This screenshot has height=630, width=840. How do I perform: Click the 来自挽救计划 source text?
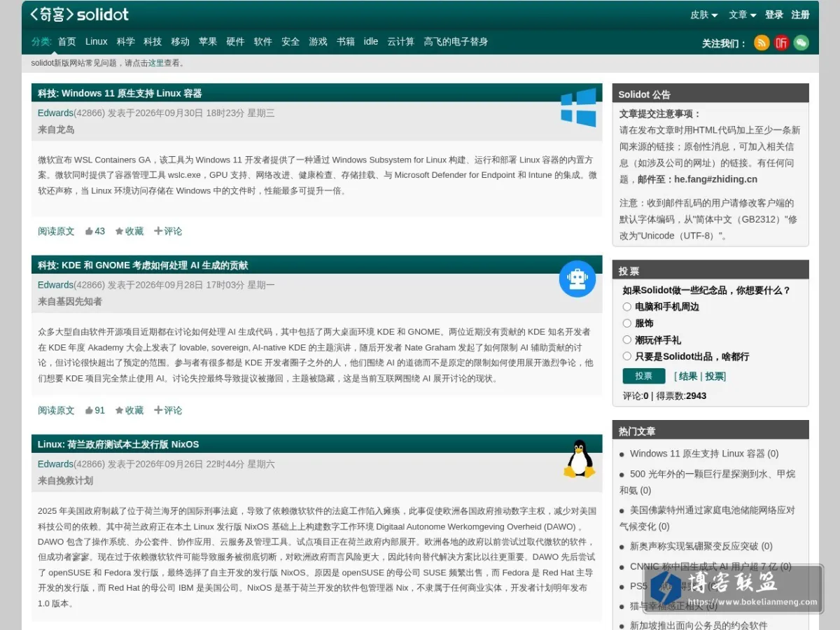pos(65,481)
